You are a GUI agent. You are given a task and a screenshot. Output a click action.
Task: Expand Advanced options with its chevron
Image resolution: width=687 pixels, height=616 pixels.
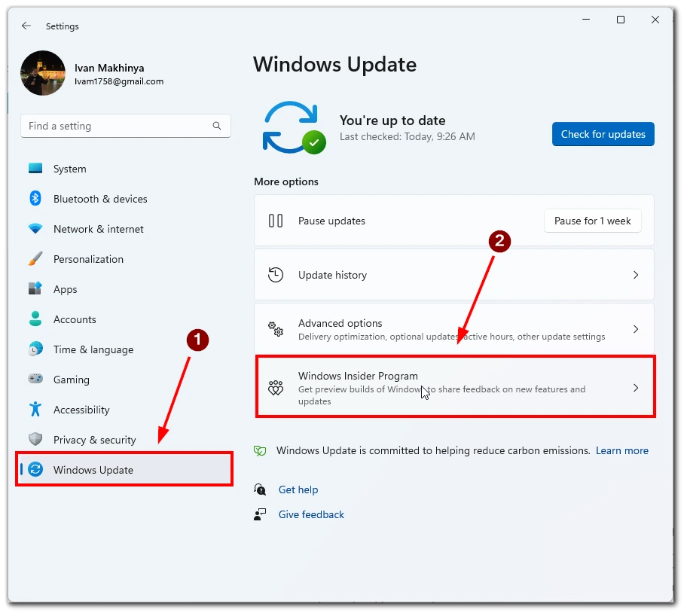636,329
